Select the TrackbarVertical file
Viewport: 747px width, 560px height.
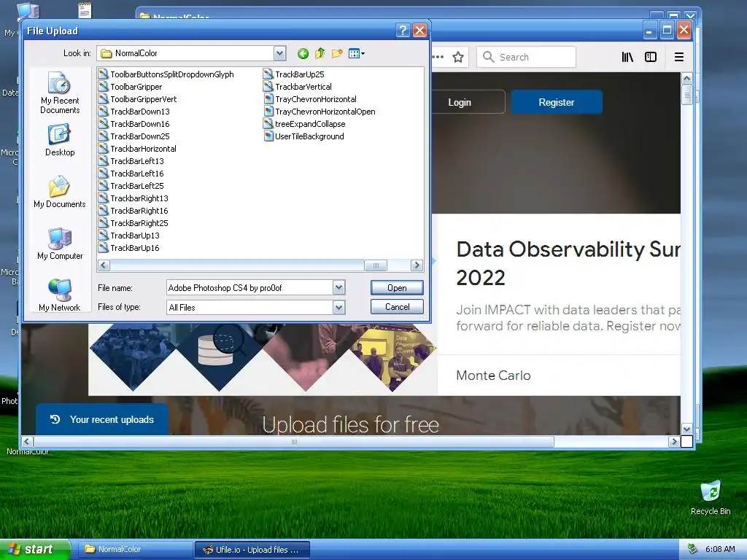pyautogui.click(x=298, y=87)
